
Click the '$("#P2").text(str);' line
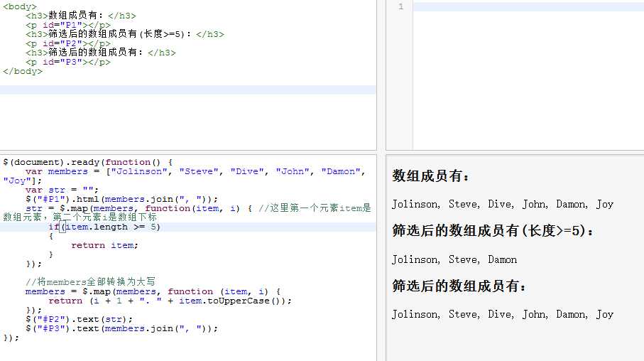[80, 319]
